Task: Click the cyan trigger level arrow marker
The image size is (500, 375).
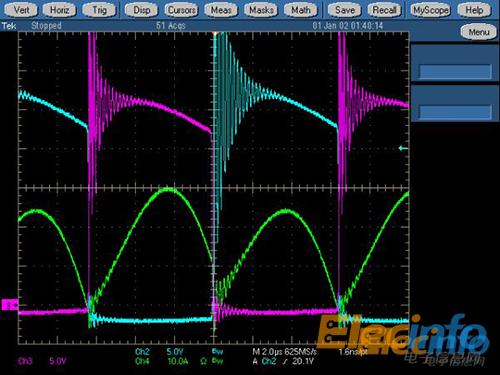Action: click(x=403, y=148)
